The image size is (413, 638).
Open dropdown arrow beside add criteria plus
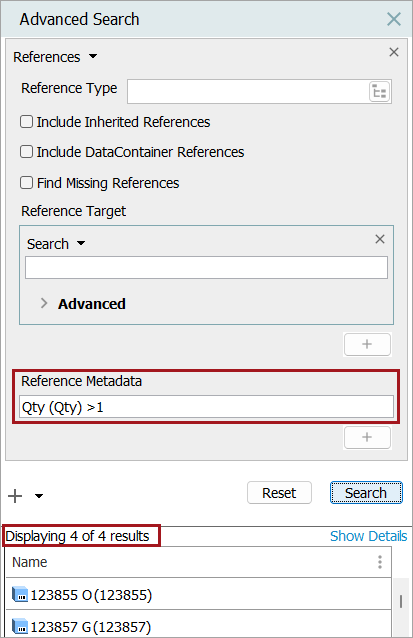point(39,496)
